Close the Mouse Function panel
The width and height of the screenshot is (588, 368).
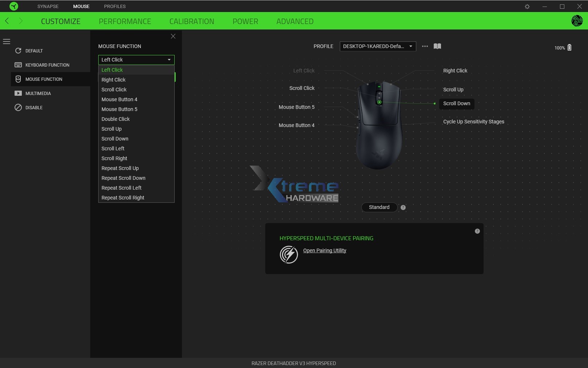click(173, 36)
